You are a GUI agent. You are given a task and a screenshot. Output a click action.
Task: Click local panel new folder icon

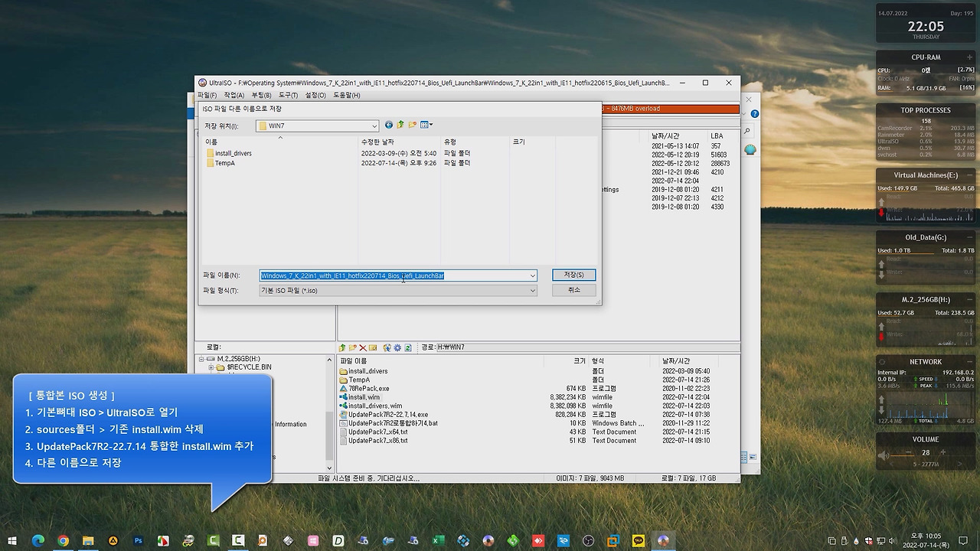click(353, 347)
